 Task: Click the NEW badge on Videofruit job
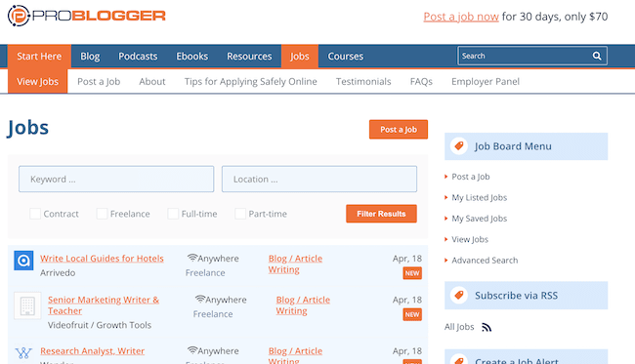pos(412,314)
